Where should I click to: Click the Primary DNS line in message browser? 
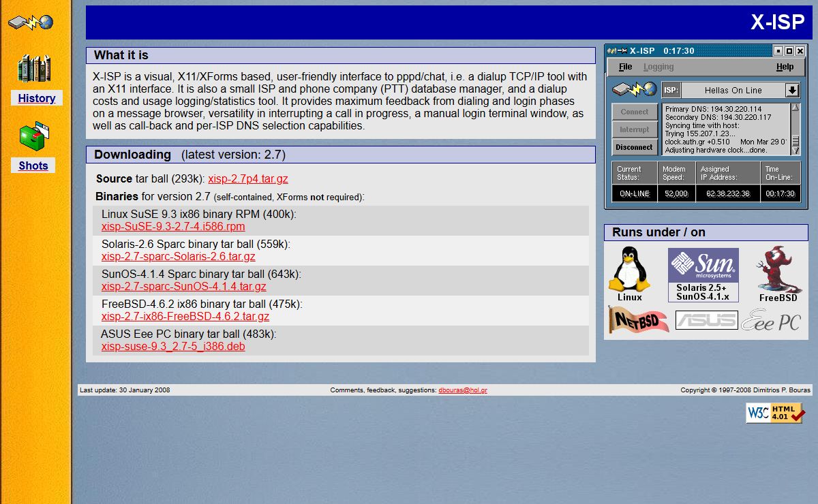(x=714, y=109)
